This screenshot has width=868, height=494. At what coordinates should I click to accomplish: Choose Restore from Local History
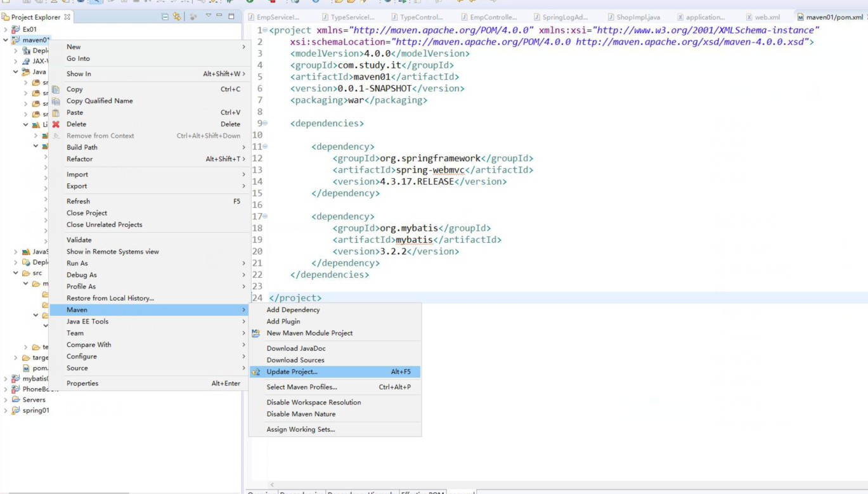(x=149, y=298)
